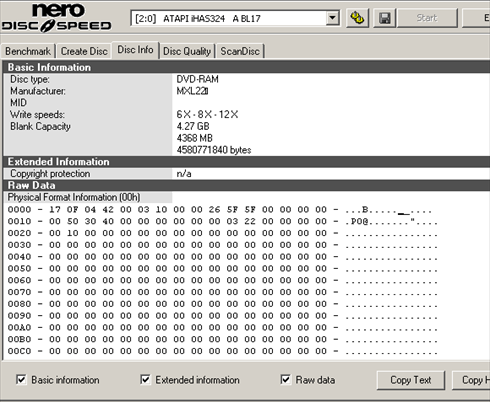Open the Disc Quality tab
The image size is (490, 402).
coord(187,51)
